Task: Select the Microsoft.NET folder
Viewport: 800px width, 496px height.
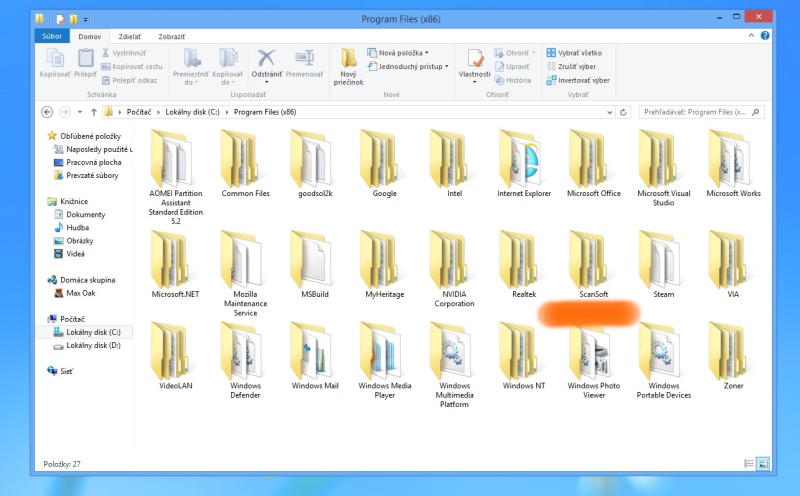Action: pos(176,264)
